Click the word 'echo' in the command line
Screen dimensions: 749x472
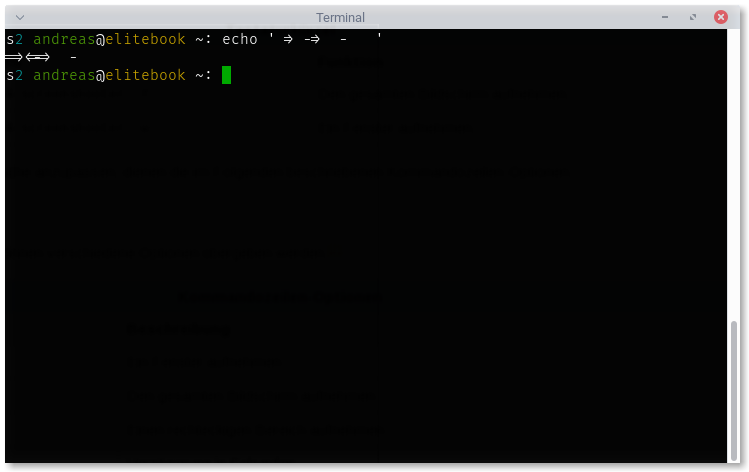point(239,39)
